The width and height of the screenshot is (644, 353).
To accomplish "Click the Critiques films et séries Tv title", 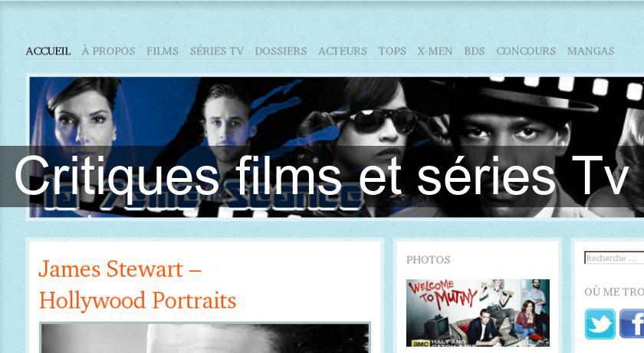I will click(x=321, y=176).
